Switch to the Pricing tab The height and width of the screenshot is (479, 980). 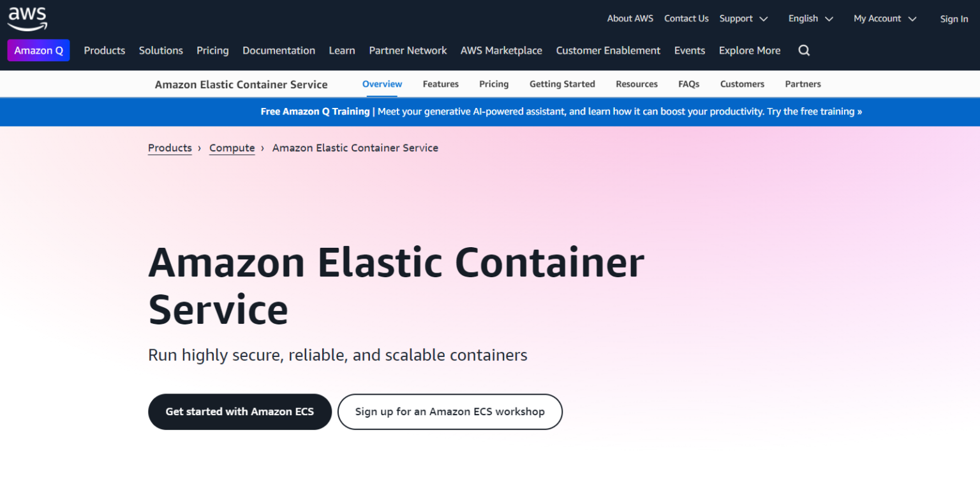494,84
